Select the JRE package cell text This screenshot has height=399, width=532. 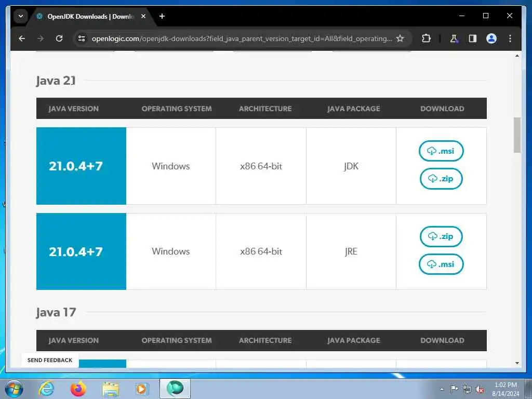point(351,251)
